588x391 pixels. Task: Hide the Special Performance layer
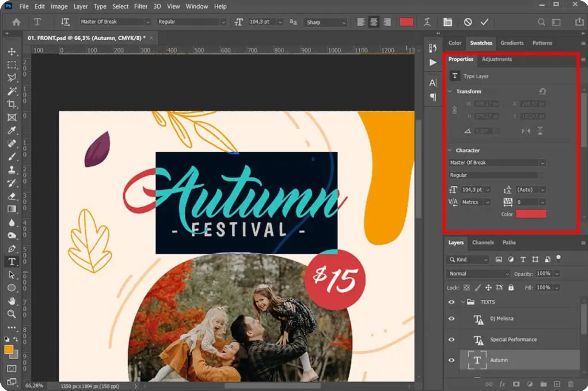tap(452, 339)
